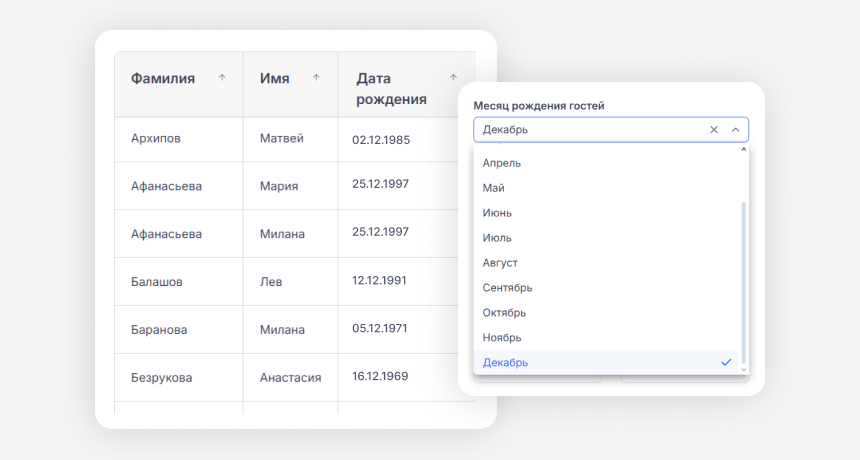Click the Архипов table cell
Viewport: 860px width, 460px height.
click(x=156, y=139)
